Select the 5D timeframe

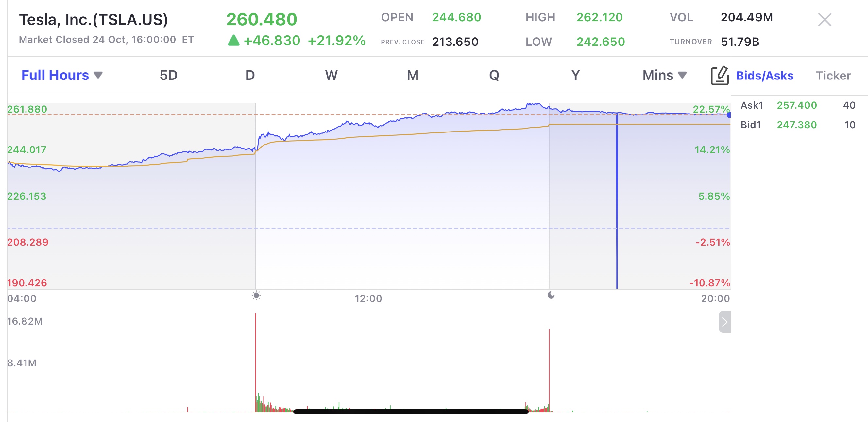167,75
